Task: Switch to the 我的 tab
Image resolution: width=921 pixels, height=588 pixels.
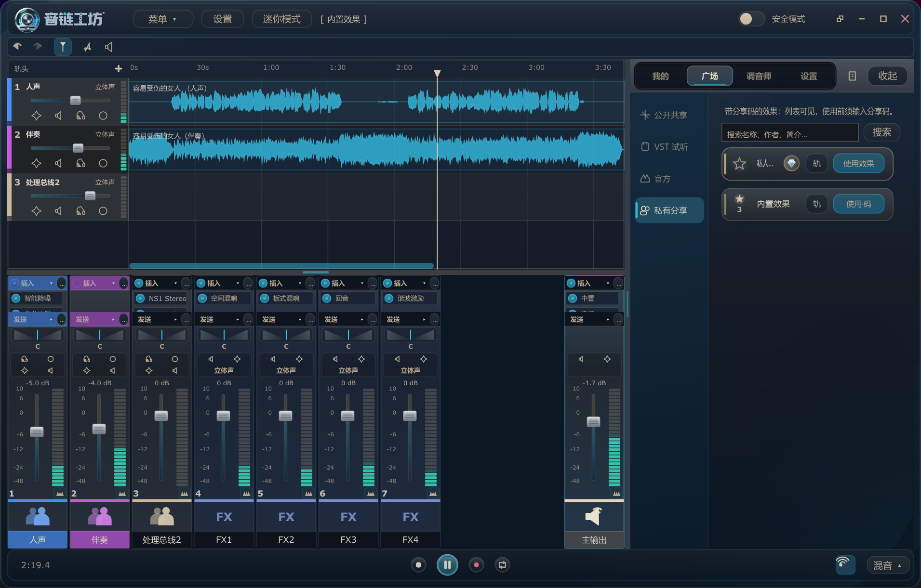Action: click(660, 76)
